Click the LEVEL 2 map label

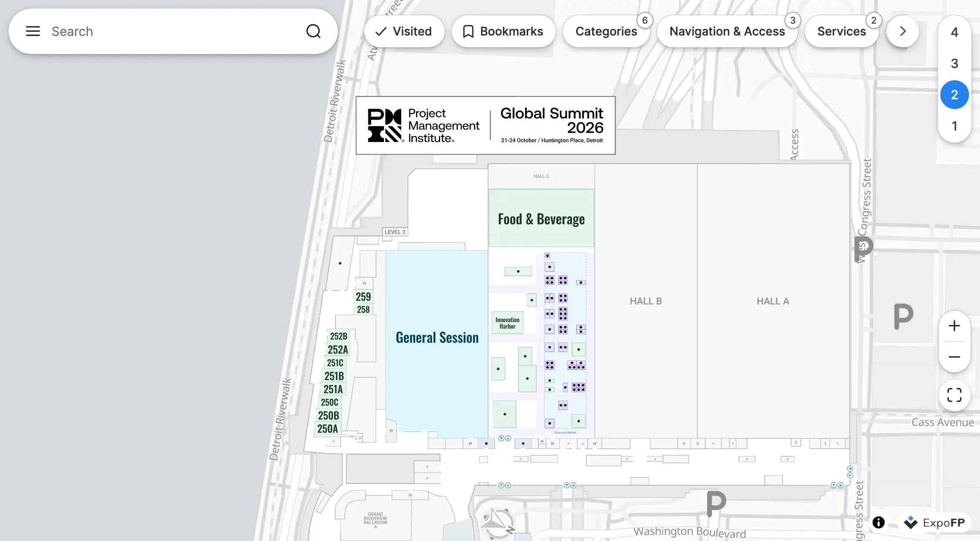pos(395,232)
